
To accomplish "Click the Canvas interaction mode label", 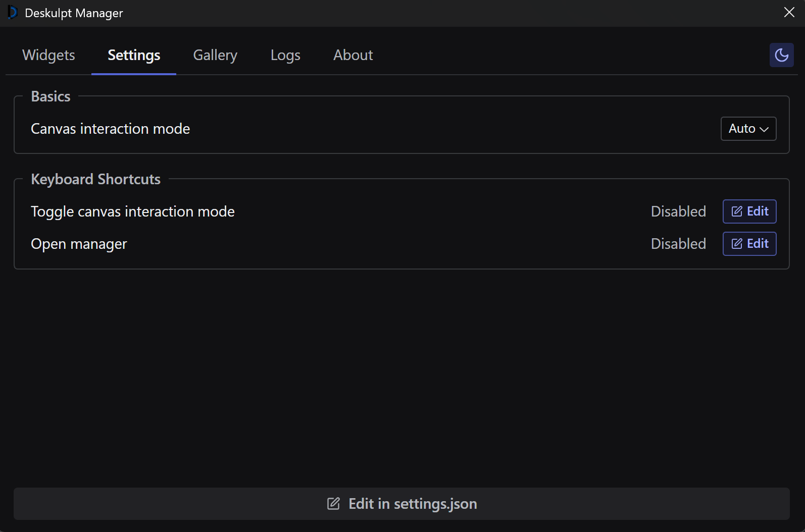I will pyautogui.click(x=110, y=129).
